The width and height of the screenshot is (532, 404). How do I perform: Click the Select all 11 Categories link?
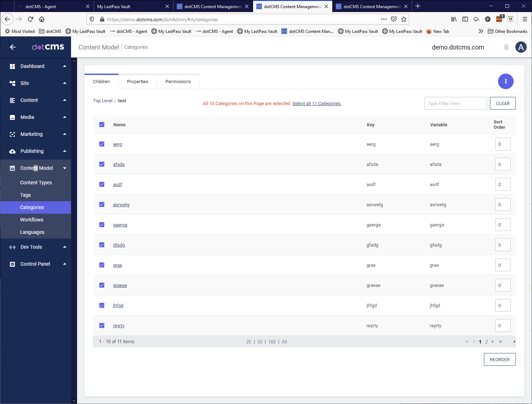(317, 103)
